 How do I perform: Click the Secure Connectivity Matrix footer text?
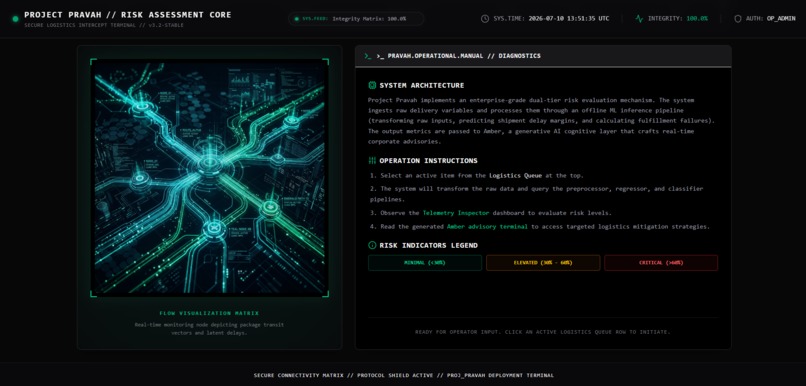tap(404, 375)
